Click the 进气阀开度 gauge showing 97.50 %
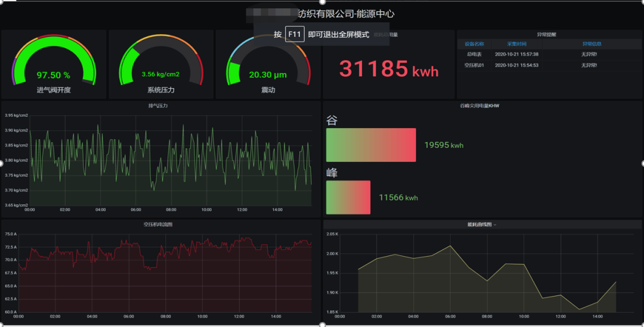The height and width of the screenshot is (327, 644). (54, 66)
